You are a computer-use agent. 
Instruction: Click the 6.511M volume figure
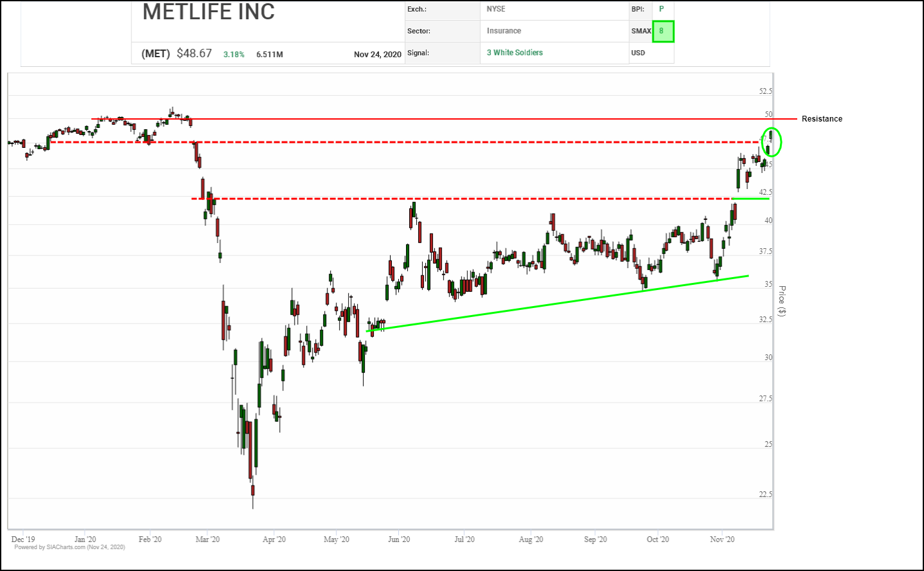pyautogui.click(x=270, y=55)
